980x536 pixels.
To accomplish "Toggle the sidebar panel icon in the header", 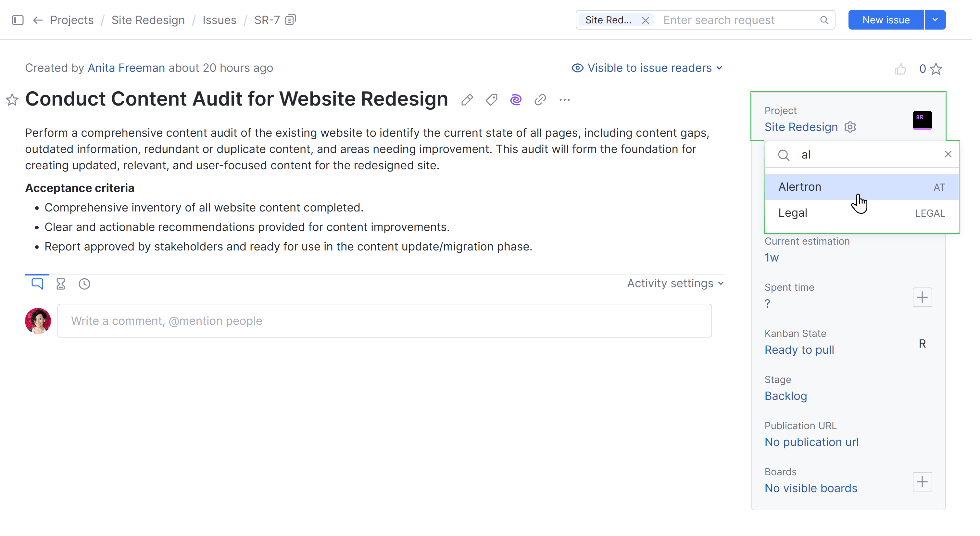I will coord(18,20).
